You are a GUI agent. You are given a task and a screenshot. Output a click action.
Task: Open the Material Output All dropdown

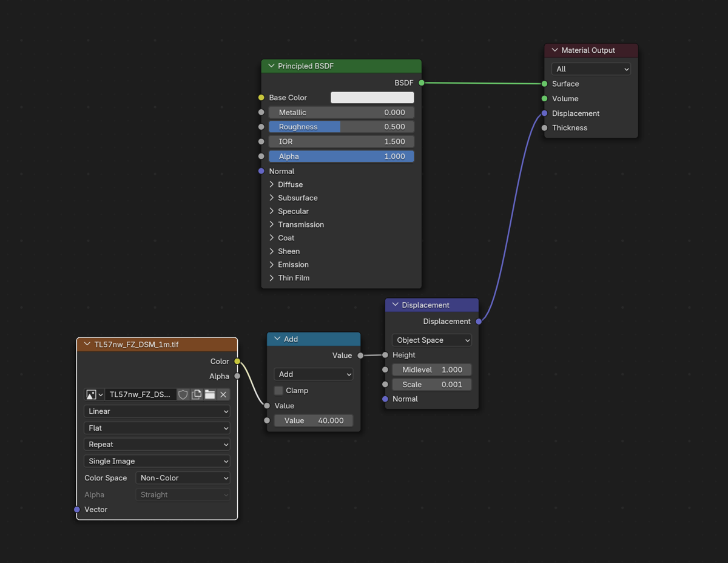(x=590, y=69)
